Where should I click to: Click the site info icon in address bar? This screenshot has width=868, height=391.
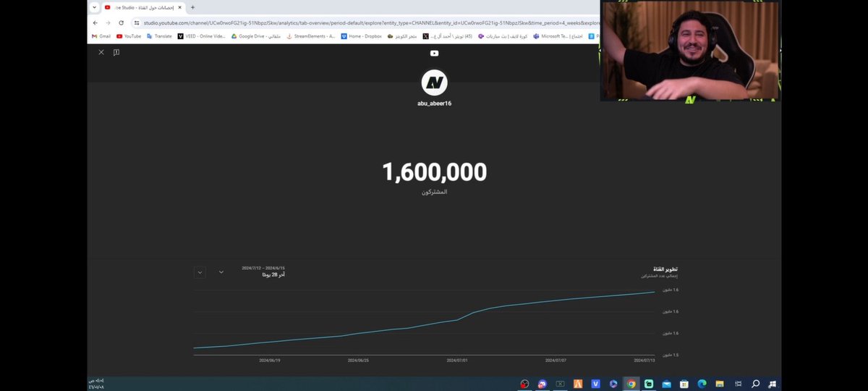(x=136, y=22)
